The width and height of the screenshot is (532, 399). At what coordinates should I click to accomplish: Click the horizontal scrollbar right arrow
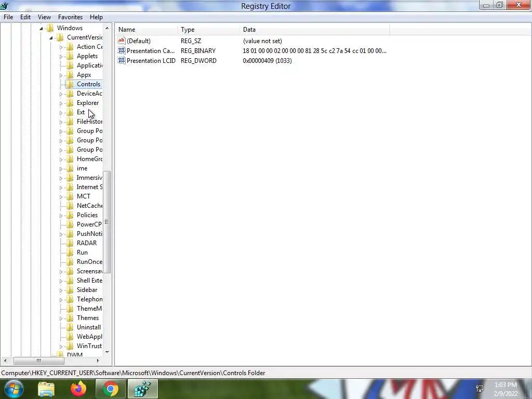[x=98, y=361]
